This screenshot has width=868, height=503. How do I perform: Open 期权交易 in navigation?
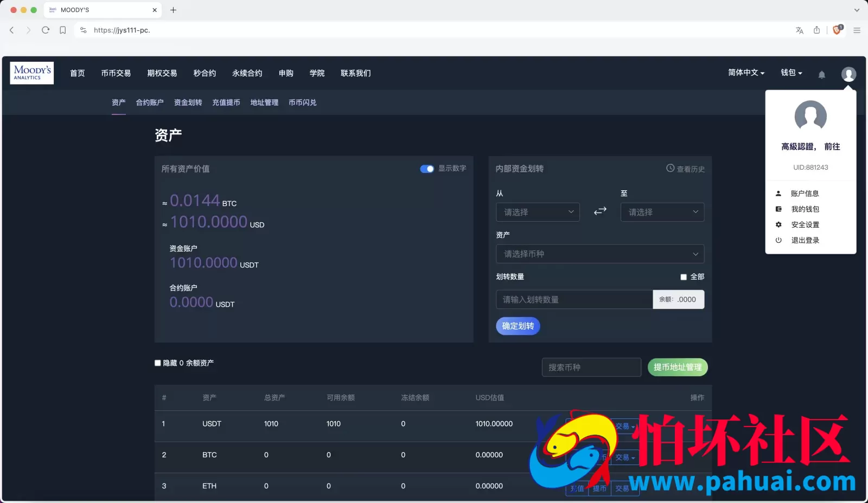coord(162,73)
